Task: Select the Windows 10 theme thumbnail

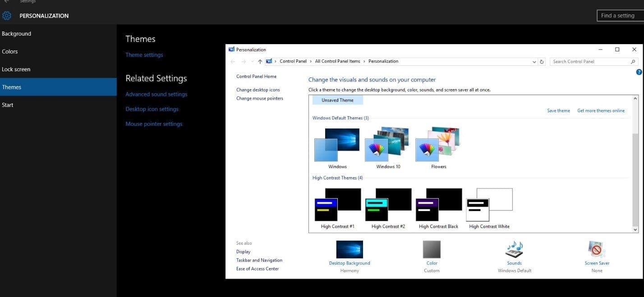Action: click(387, 145)
